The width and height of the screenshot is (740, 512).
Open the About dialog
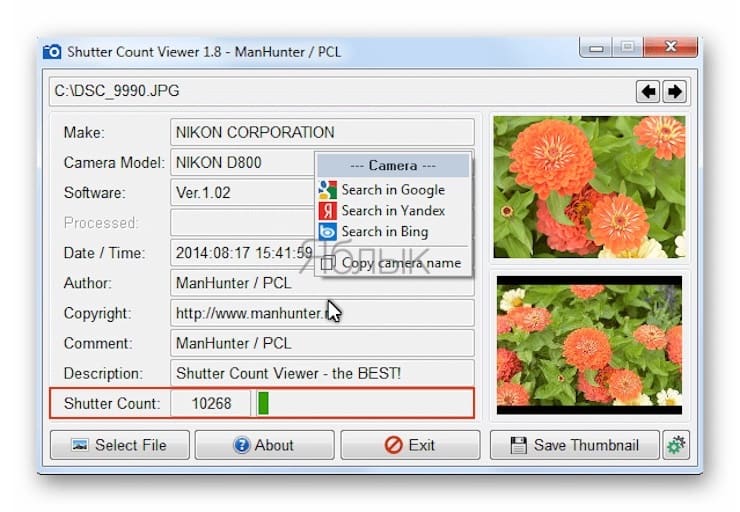pos(265,445)
